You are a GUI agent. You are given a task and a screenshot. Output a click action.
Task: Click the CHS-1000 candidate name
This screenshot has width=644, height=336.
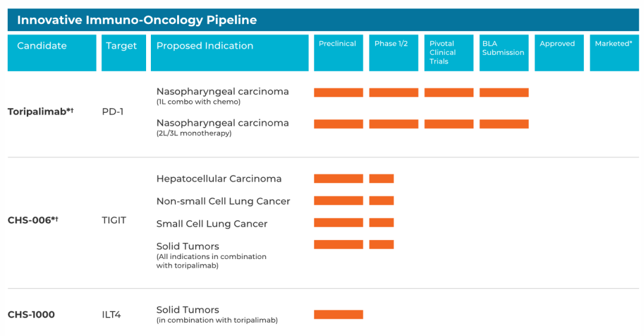point(31,315)
